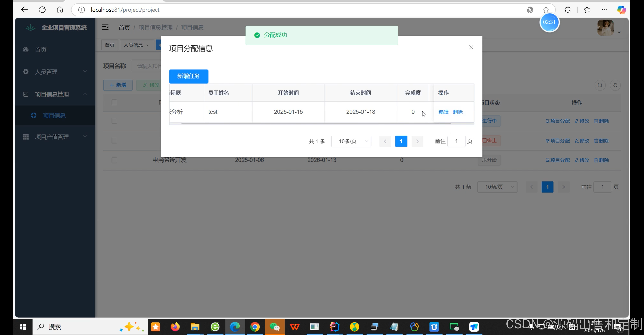Check the 电商系统开发 row checkbox
The width and height of the screenshot is (644, 335).
click(x=114, y=160)
